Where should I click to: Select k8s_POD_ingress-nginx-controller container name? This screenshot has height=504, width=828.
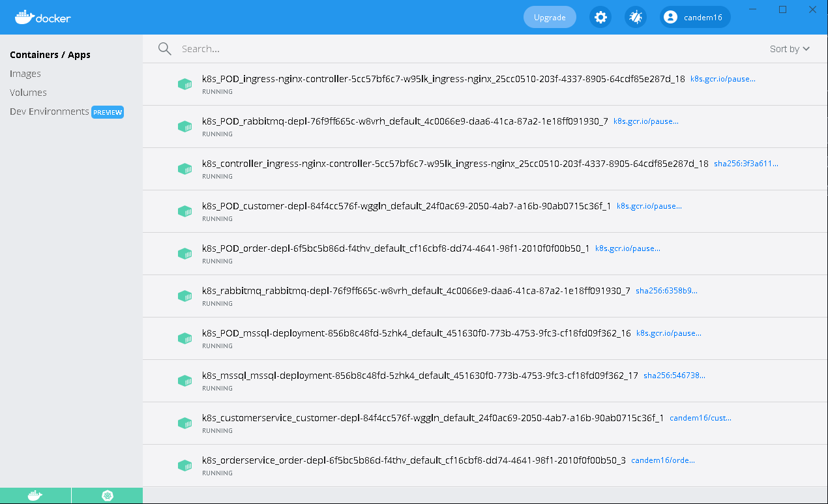[443, 79]
